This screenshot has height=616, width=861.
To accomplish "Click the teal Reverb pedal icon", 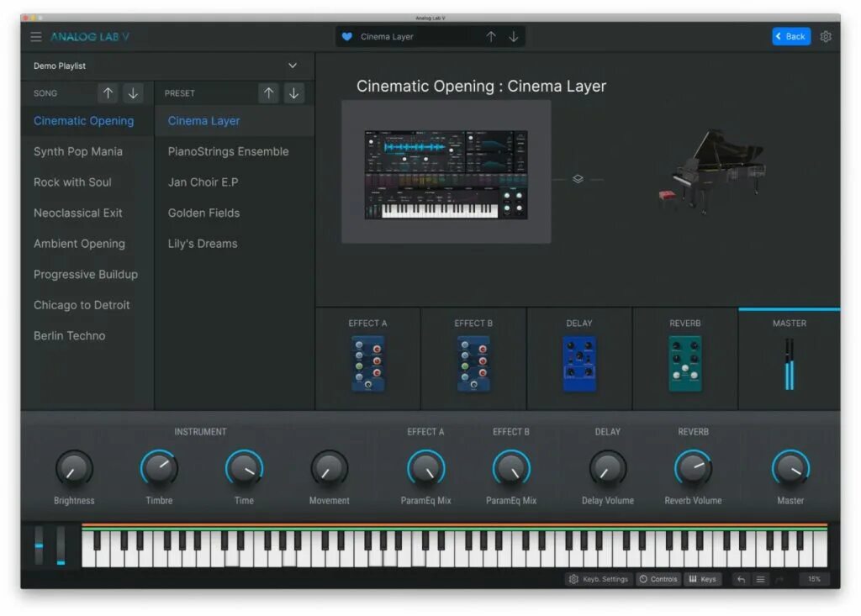I will point(684,363).
